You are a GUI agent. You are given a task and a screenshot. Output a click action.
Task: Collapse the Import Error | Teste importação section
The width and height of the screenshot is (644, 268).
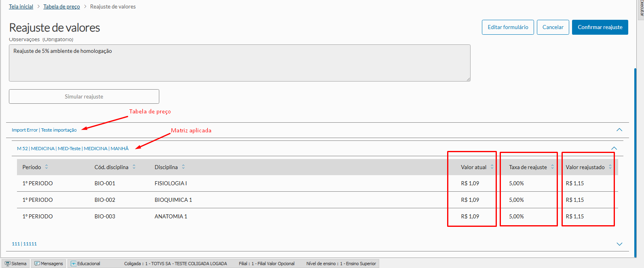pyautogui.click(x=619, y=130)
